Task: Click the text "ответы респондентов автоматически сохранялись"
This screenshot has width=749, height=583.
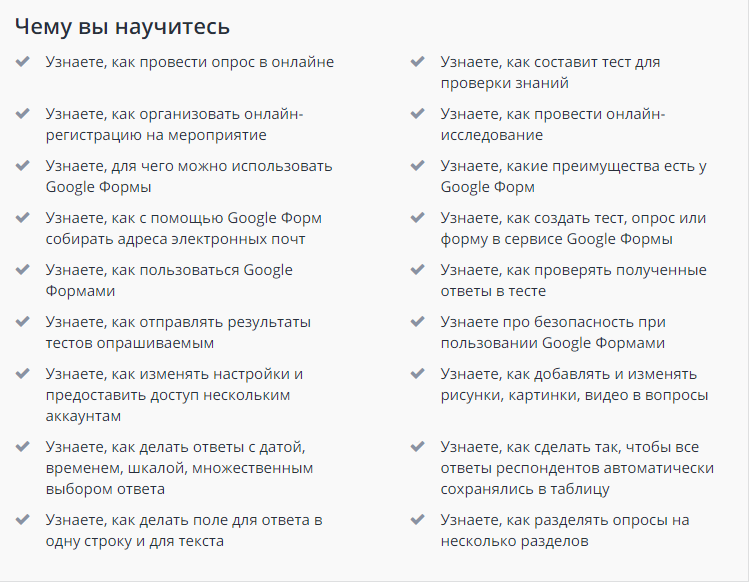Action: [576, 467]
